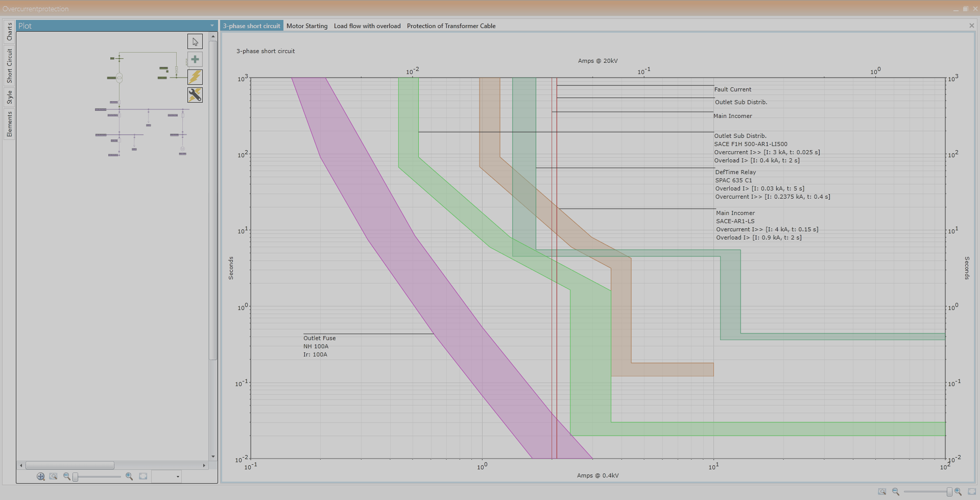Screen dimensions: 980x500
Task: Click the 'SACE-AR1-LS' label
Action: [735, 221]
